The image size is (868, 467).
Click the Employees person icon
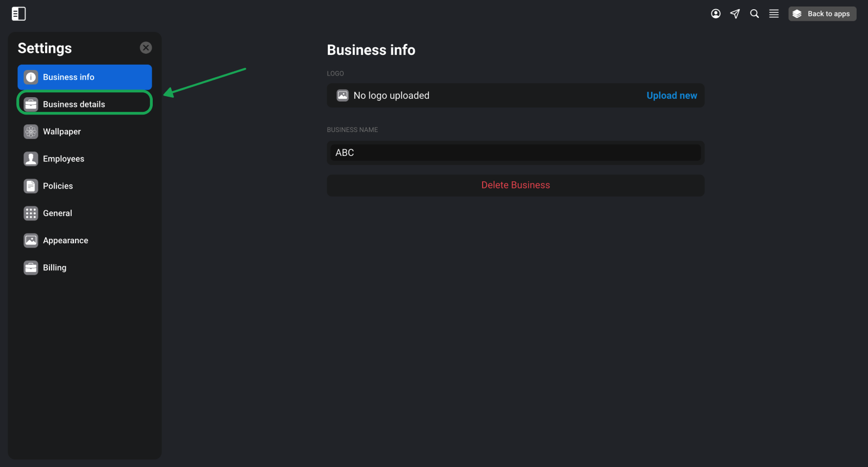pyautogui.click(x=31, y=159)
